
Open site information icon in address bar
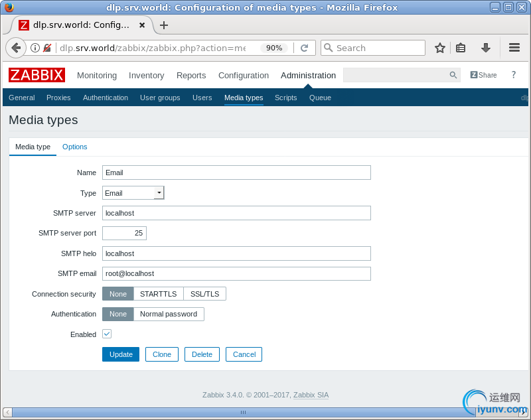35,48
